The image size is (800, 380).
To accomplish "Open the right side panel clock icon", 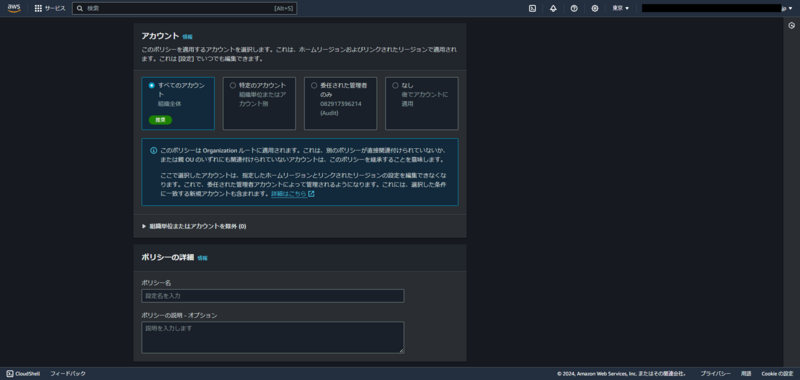I will pyautogui.click(x=792, y=26).
